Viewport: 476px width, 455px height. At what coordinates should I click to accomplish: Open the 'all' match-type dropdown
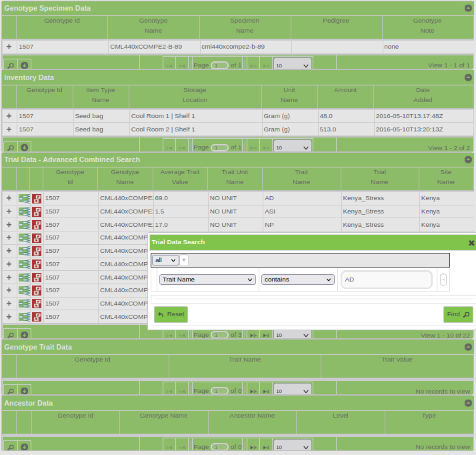pos(165,260)
